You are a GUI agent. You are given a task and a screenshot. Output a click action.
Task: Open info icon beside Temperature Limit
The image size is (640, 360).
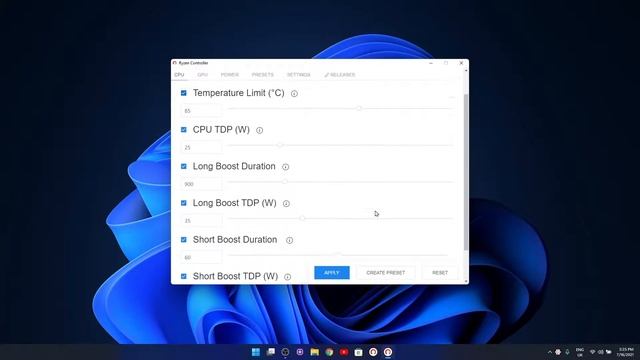(294, 94)
